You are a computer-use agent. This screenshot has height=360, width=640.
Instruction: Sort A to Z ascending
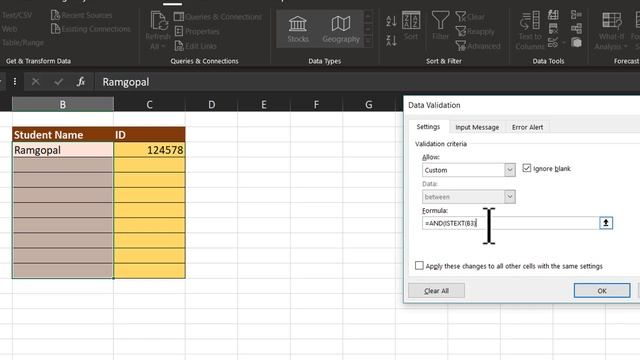click(391, 21)
